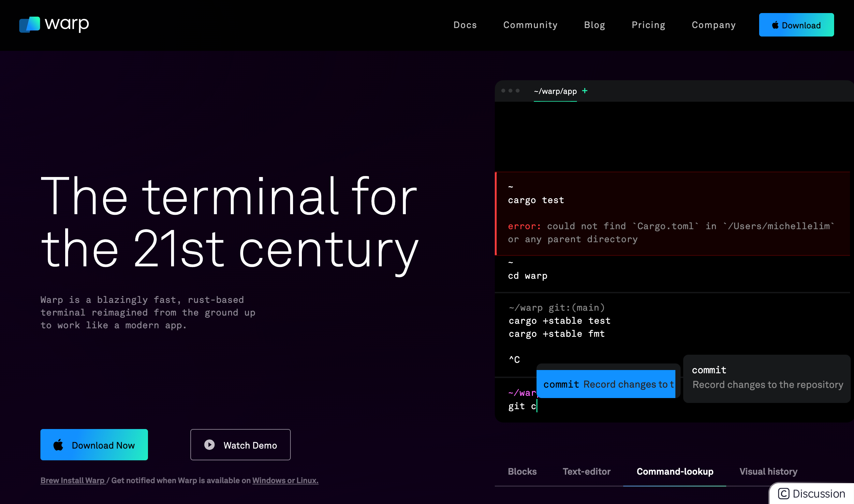This screenshot has width=854, height=504.
Task: Click terminal window traffic light dots
Action: (510, 91)
